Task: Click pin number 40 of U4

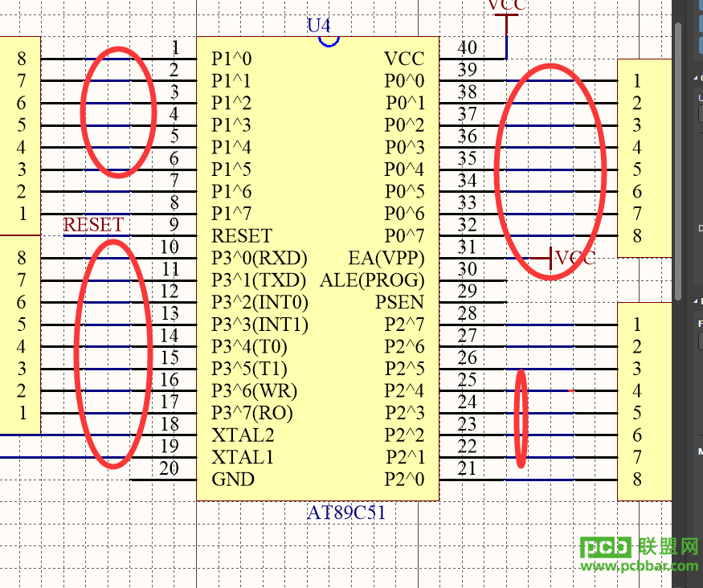Action: click(467, 47)
